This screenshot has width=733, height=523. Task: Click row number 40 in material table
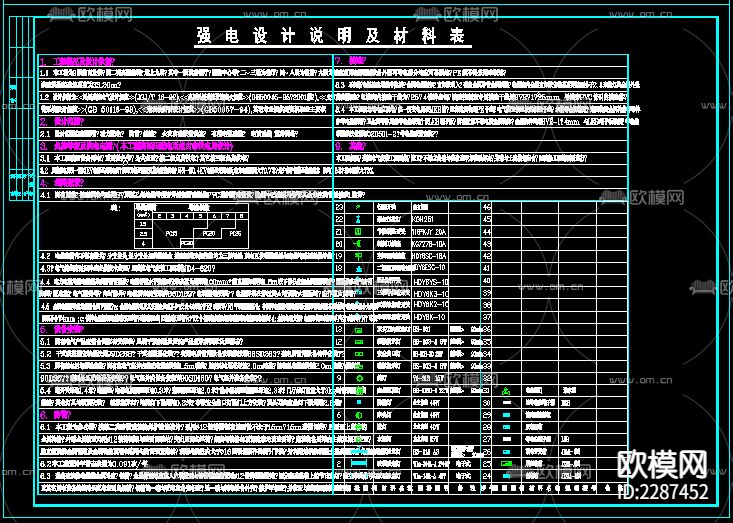tap(487, 280)
